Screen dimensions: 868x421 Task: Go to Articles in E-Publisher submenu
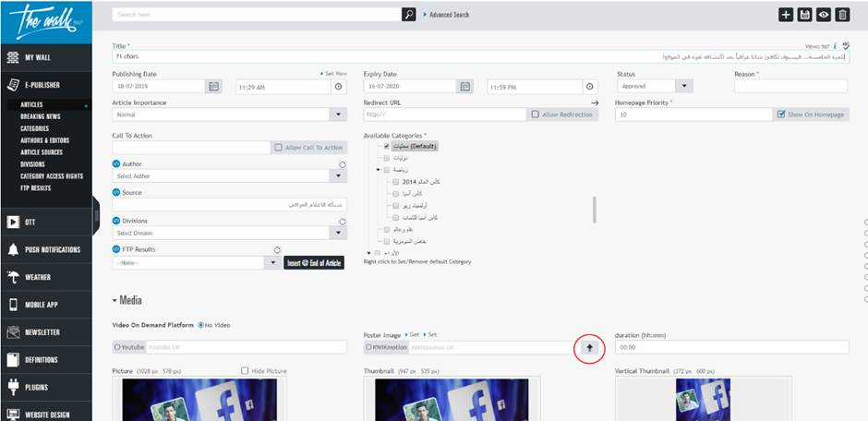(x=31, y=104)
